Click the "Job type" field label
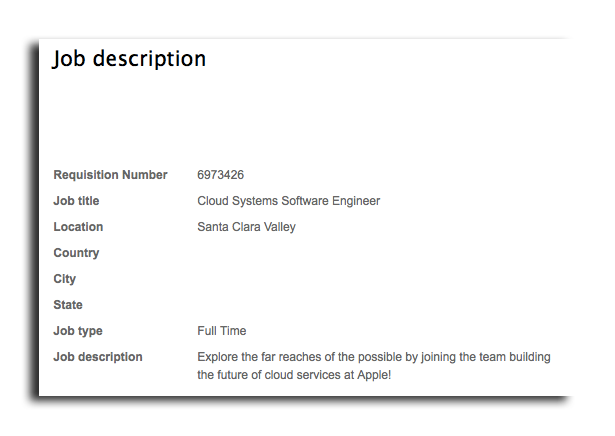Image resolution: width=615 pixels, height=436 pixels. coord(78,331)
